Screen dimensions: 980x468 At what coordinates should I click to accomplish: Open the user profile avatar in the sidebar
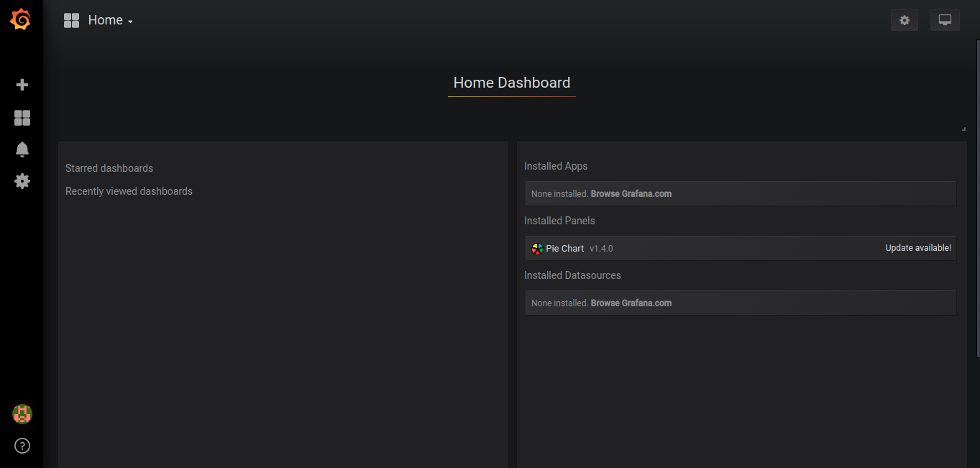tap(22, 414)
